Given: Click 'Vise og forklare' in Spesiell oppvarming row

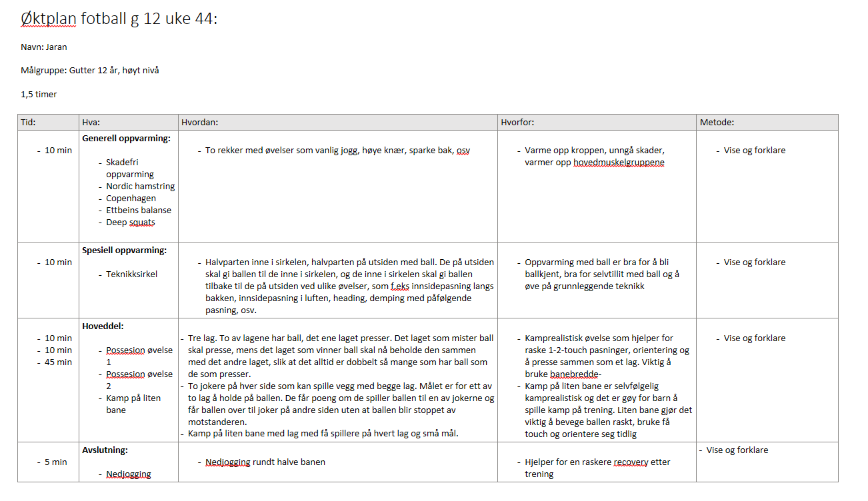Looking at the screenshot, I should tap(755, 262).
